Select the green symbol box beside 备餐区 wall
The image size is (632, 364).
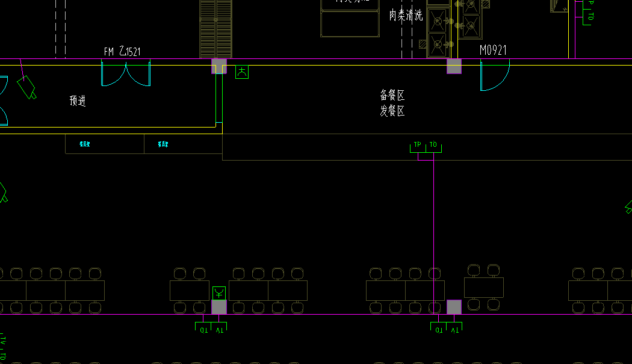(242, 72)
